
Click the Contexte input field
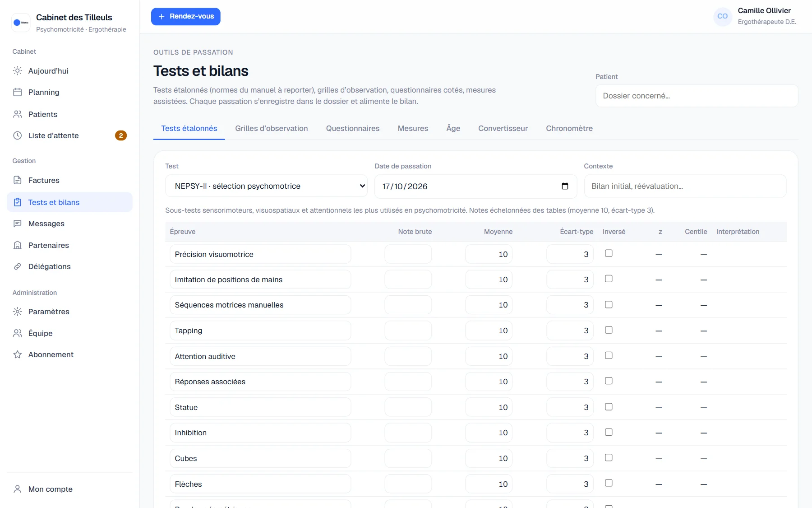point(685,186)
